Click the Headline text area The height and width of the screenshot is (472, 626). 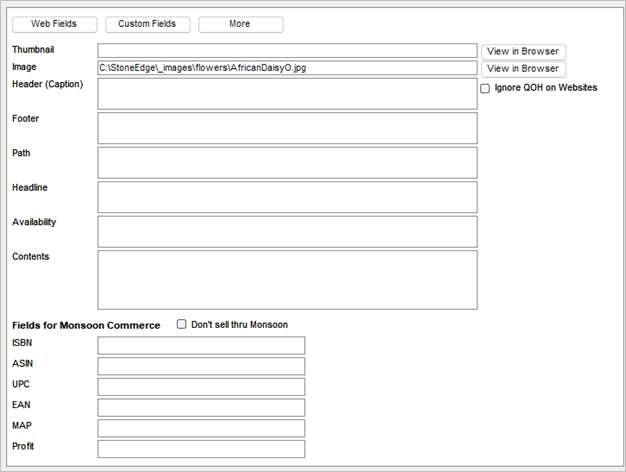[x=287, y=197]
